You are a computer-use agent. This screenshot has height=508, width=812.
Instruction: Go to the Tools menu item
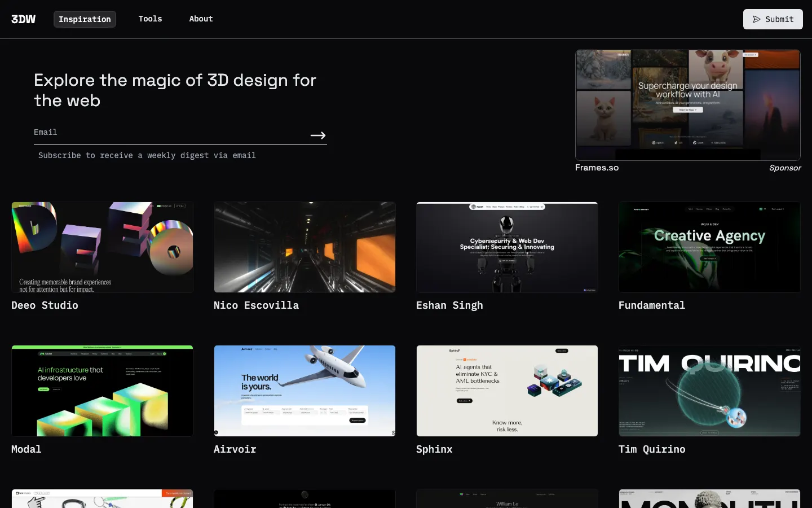coord(150,19)
